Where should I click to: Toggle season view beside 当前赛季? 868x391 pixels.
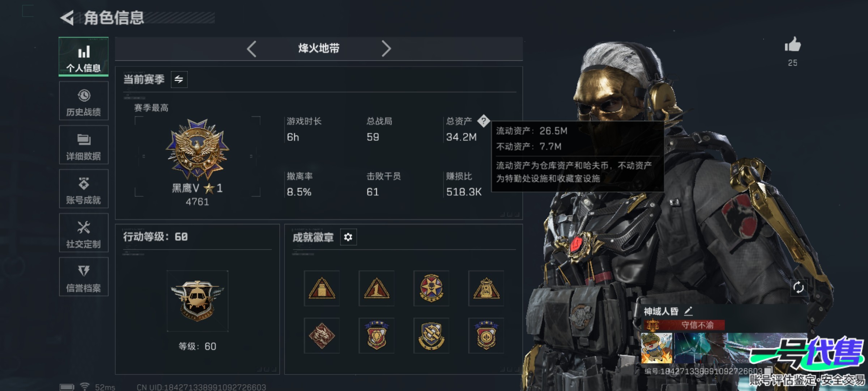tap(179, 79)
